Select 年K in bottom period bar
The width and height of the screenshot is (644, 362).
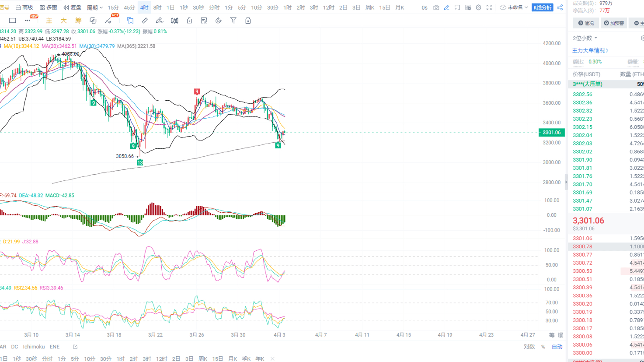(260, 359)
